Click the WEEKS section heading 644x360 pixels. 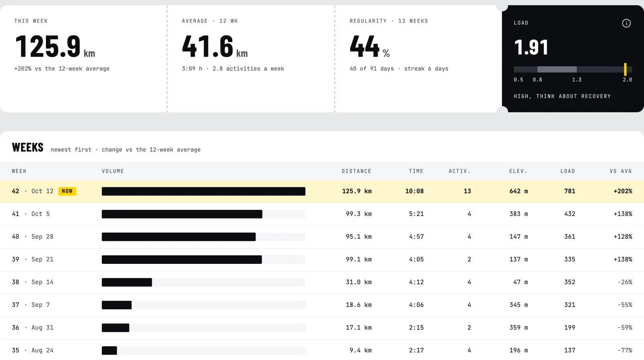click(x=28, y=148)
